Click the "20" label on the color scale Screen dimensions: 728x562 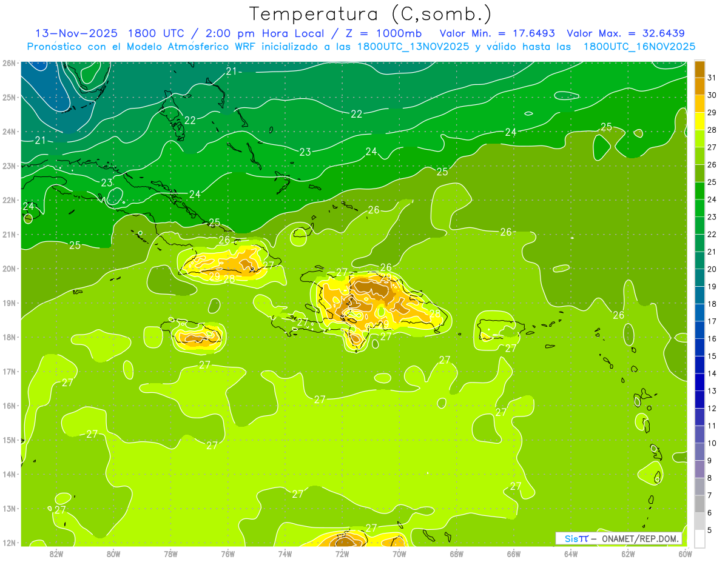[713, 269]
